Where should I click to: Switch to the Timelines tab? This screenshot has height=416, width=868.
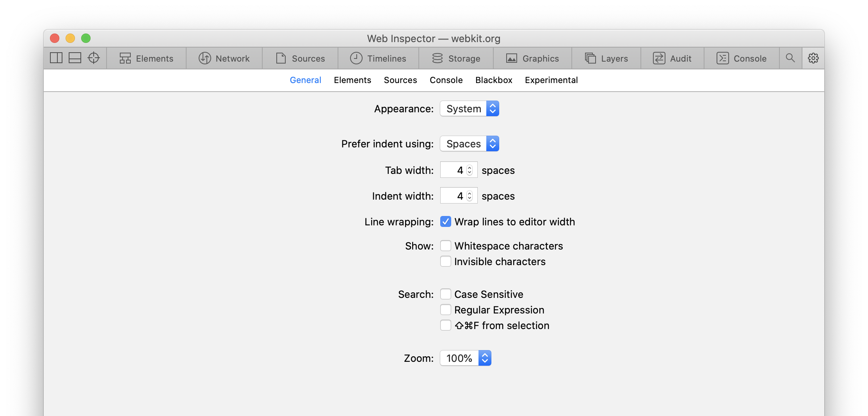tap(378, 58)
